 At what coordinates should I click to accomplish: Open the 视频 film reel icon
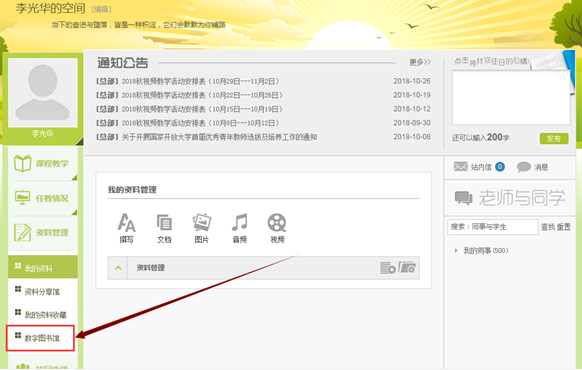point(277,223)
